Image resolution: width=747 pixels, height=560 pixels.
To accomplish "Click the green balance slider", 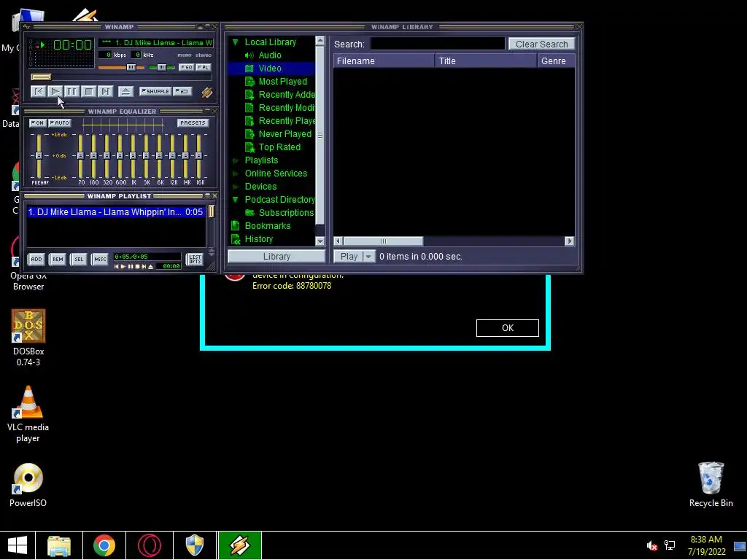I will pos(161,68).
